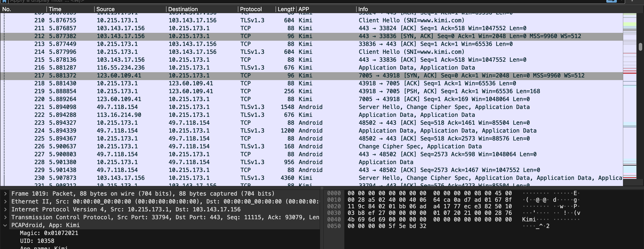This screenshot has height=249, width=644.
Task: Sort by the Source column header
Action: click(x=130, y=9)
